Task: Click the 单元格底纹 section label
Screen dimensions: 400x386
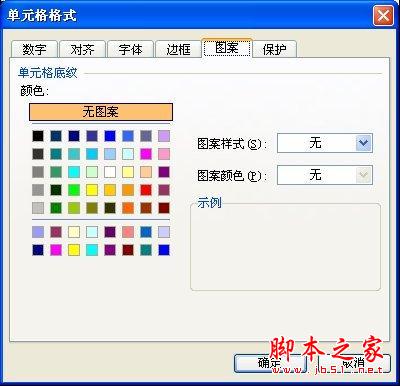Action: click(x=48, y=73)
